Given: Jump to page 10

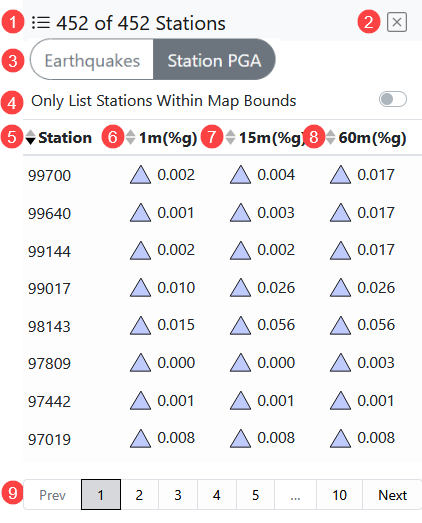Looking at the screenshot, I should pyautogui.click(x=339, y=495).
